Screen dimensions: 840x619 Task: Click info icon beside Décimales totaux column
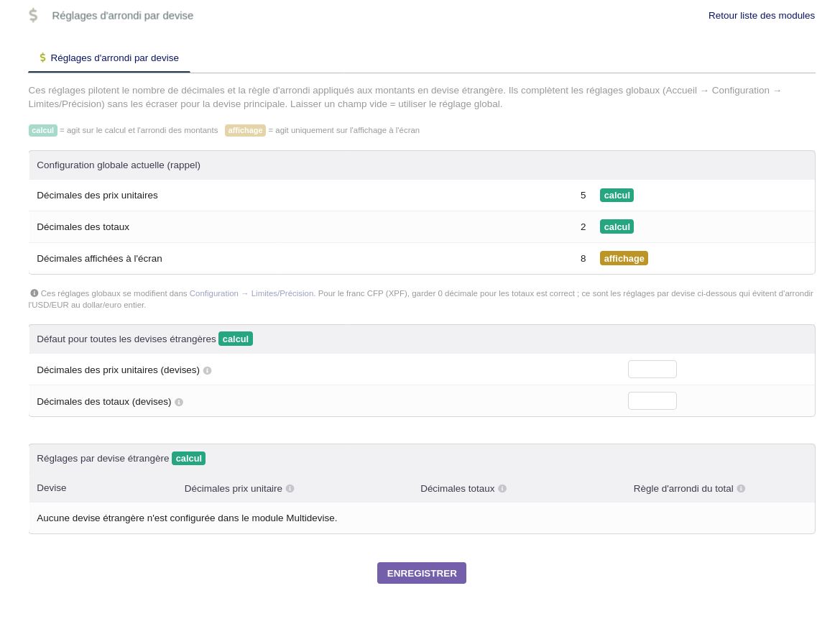502,488
